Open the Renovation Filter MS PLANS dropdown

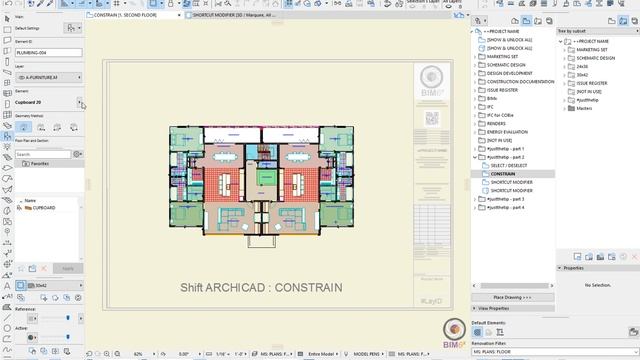[x=555, y=352]
